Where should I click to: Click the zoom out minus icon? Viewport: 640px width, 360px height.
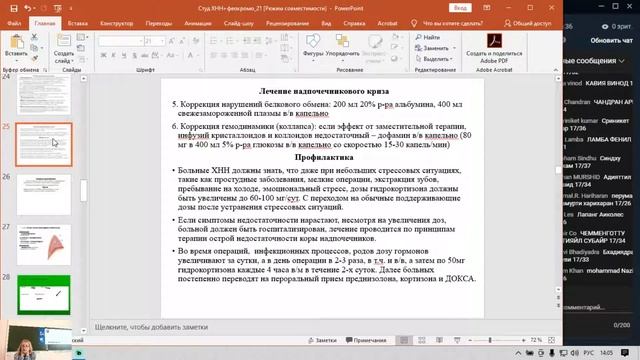point(470,340)
